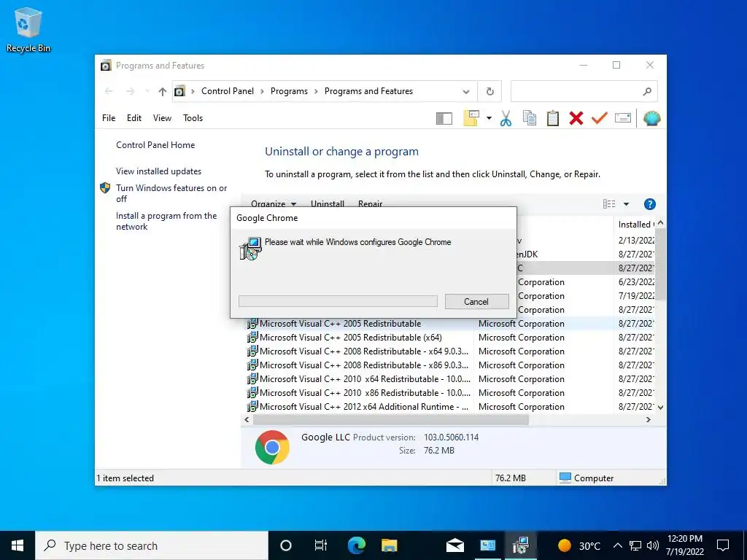The height and width of the screenshot is (560, 747).
Task: Open Control Panel Home link
Action: [x=155, y=145]
